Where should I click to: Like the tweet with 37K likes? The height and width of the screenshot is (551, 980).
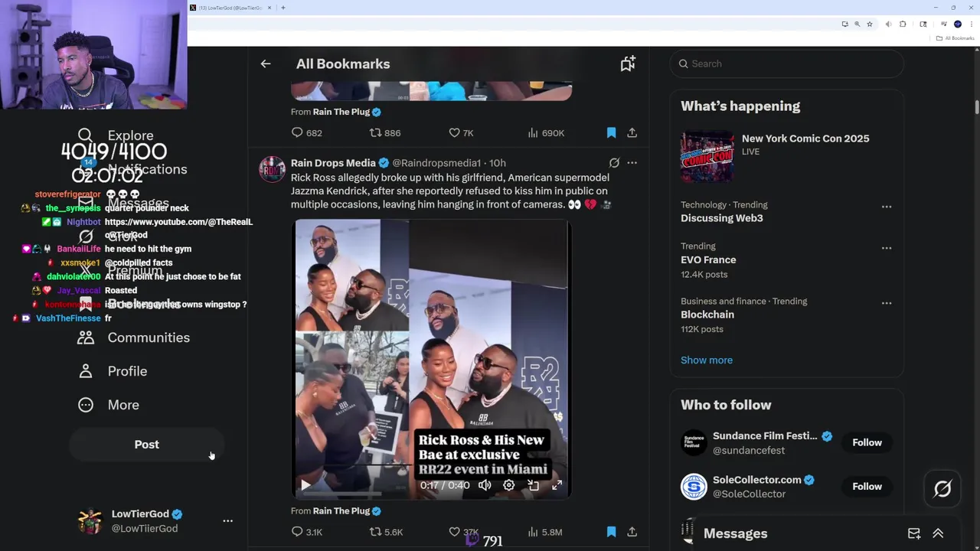[463, 532]
